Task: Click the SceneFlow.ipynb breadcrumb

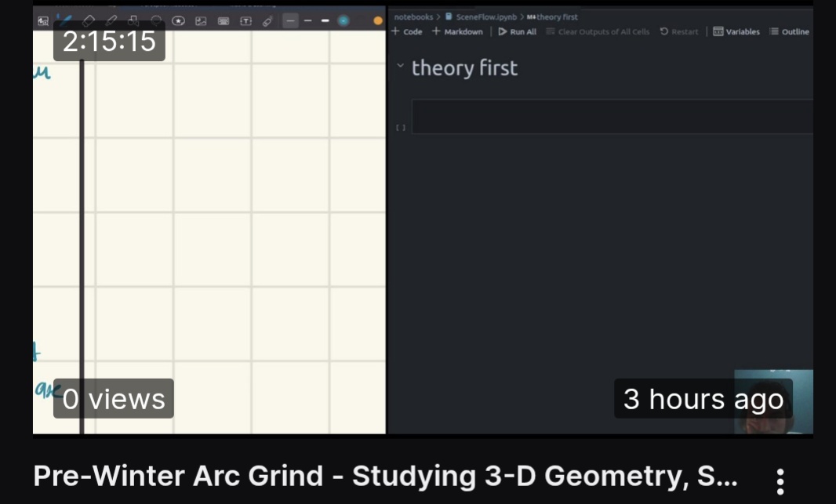Action: 481,17
